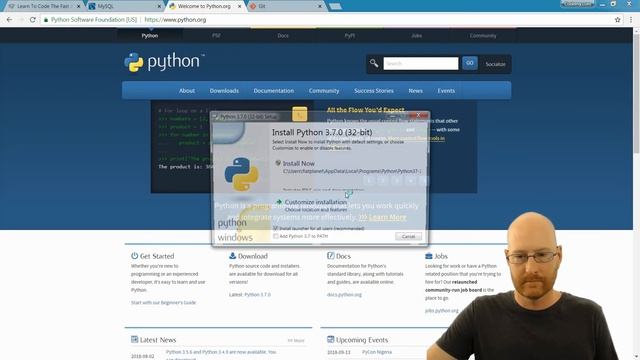
Task: Switch to the MySQL browser tab
Action: coord(123,6)
